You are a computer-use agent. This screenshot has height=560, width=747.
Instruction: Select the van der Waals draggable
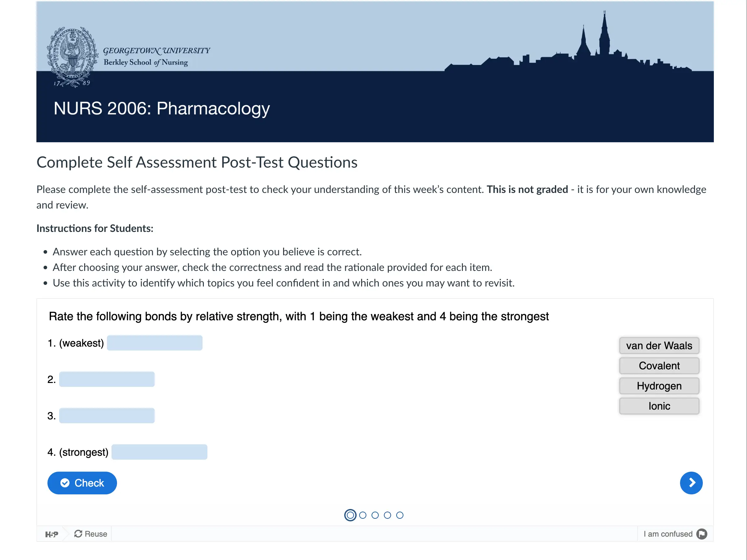(659, 346)
